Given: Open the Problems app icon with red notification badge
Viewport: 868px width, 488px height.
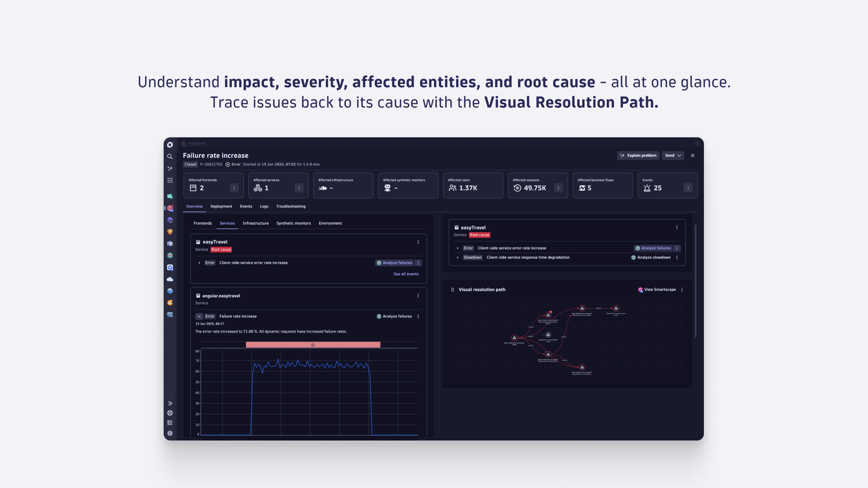Looking at the screenshot, I should point(170,208).
